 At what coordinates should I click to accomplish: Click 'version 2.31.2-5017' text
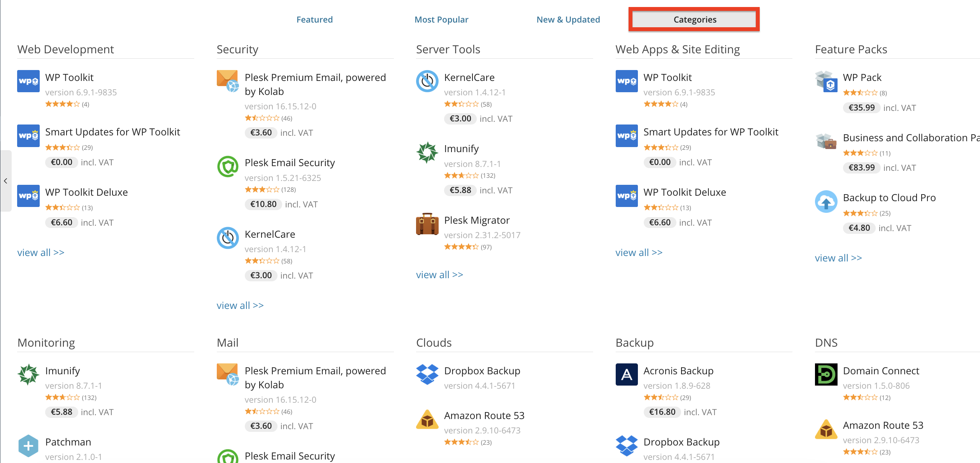point(482,235)
